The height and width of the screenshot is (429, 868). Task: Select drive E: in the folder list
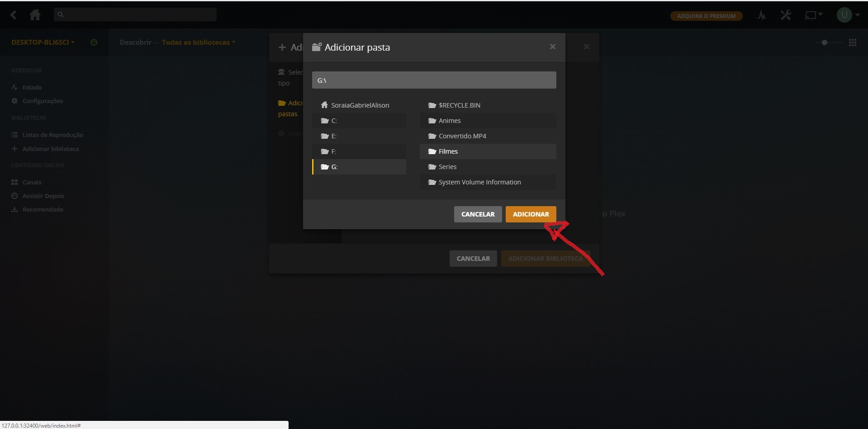pyautogui.click(x=359, y=136)
